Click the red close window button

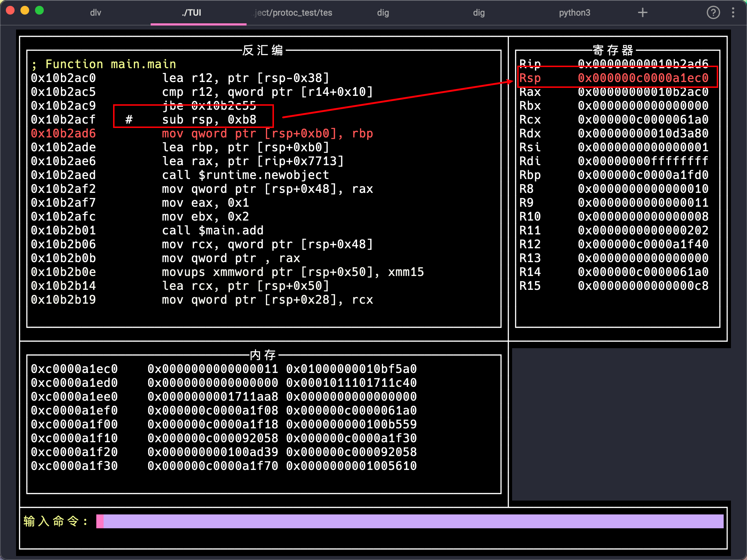10,11
